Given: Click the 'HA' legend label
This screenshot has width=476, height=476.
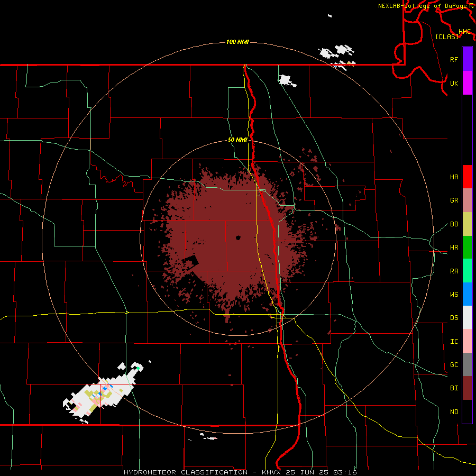Looking at the screenshot, I should click(454, 177).
